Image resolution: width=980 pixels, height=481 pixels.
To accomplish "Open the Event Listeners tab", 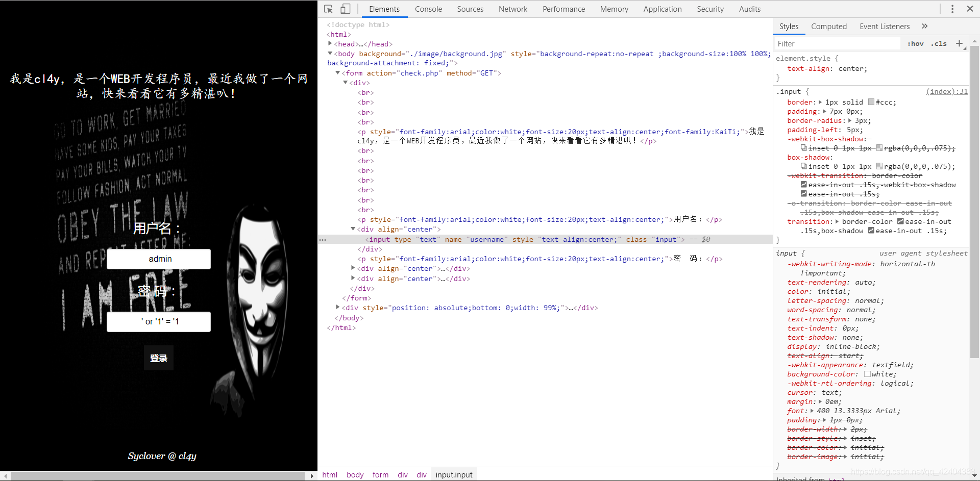I will click(884, 26).
